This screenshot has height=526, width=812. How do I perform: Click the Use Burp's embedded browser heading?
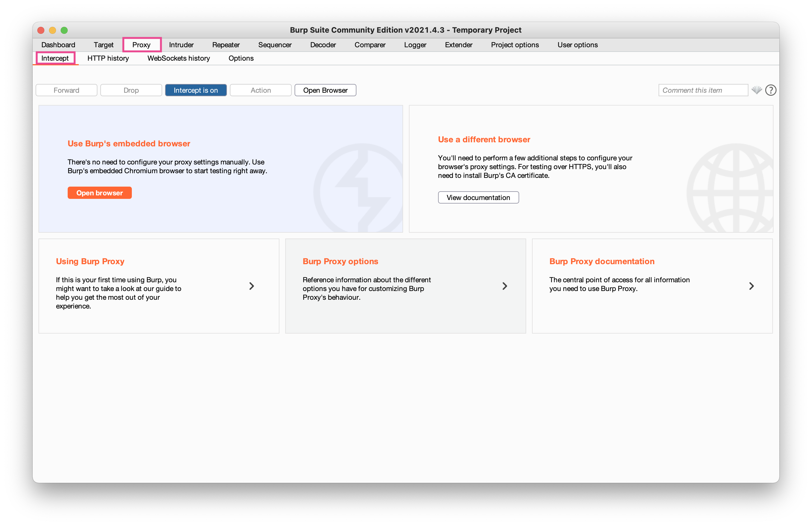129,144
